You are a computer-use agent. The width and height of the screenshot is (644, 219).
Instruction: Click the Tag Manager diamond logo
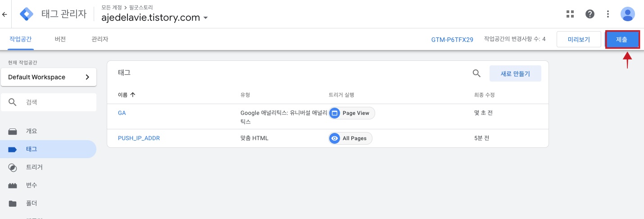(x=27, y=14)
